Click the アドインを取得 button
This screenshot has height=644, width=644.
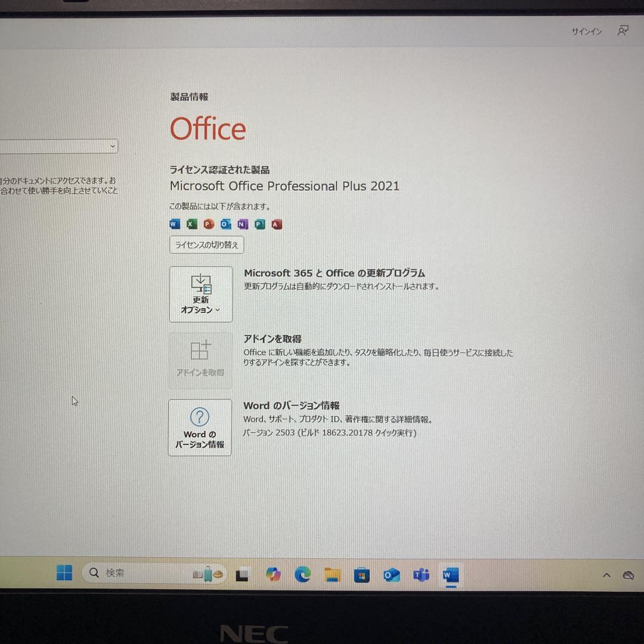tap(200, 360)
